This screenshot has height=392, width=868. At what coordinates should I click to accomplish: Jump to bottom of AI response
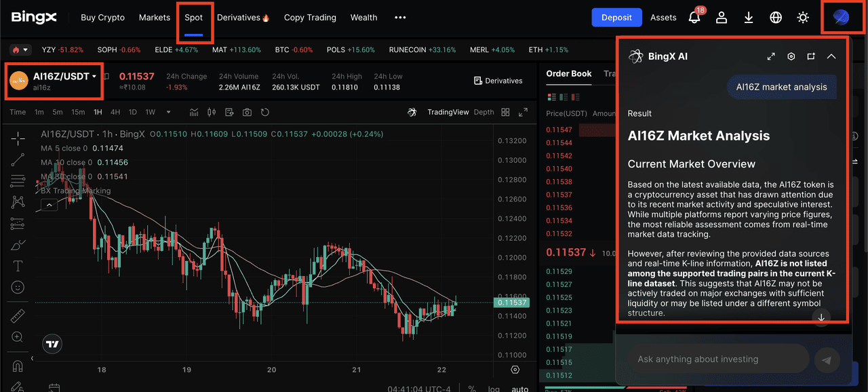point(821,317)
